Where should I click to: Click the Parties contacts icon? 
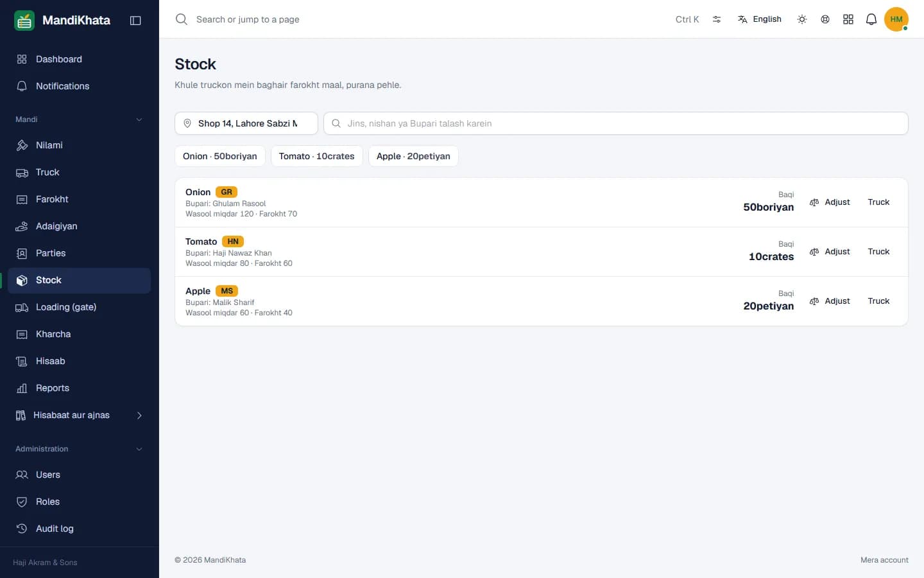pos(22,253)
